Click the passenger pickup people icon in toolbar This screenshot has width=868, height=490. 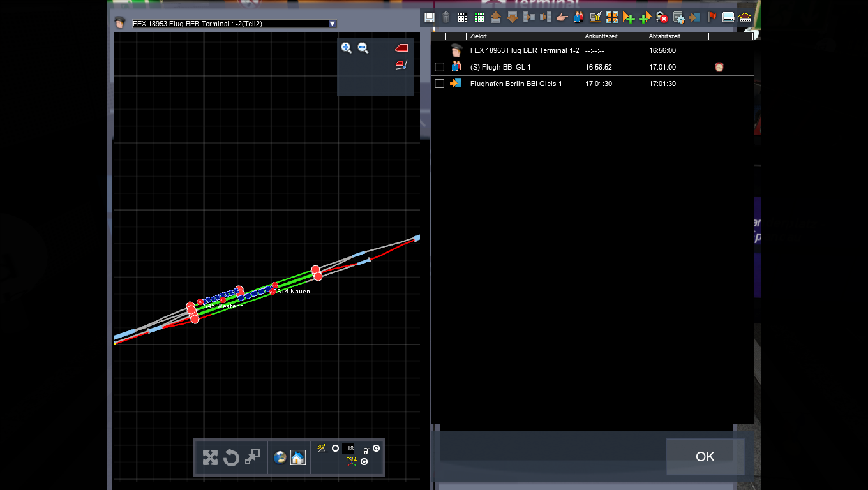pos(579,18)
